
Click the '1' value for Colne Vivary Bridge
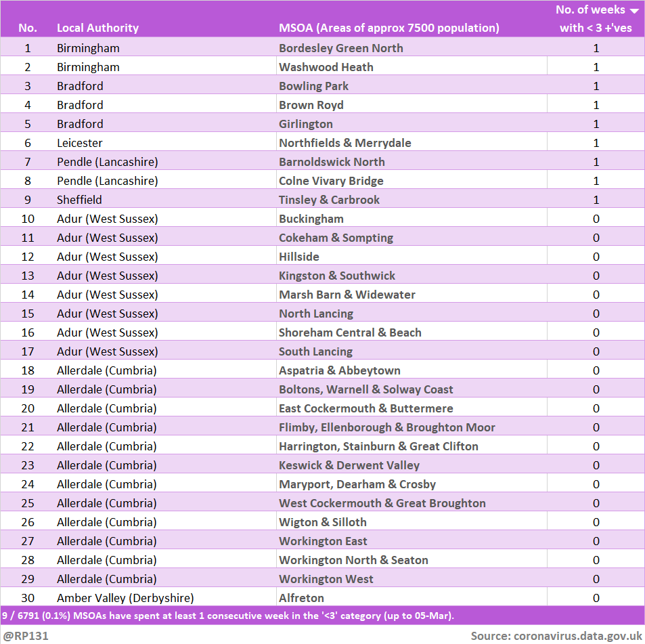coord(596,180)
